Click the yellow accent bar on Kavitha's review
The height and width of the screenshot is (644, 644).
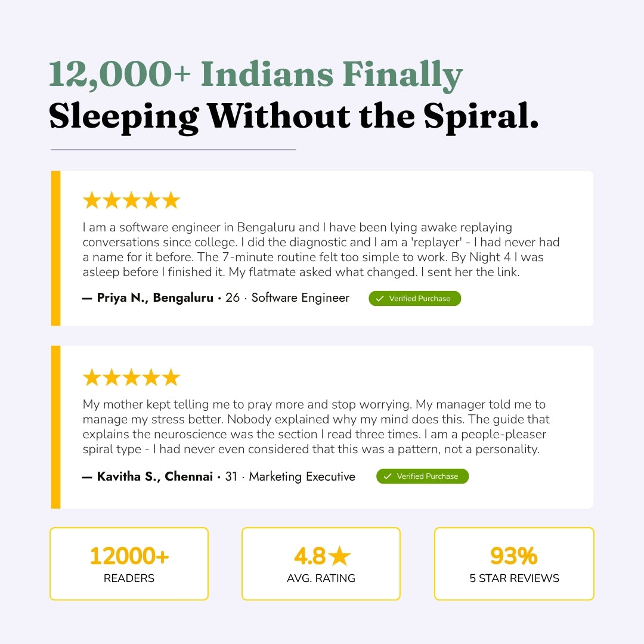click(x=56, y=427)
